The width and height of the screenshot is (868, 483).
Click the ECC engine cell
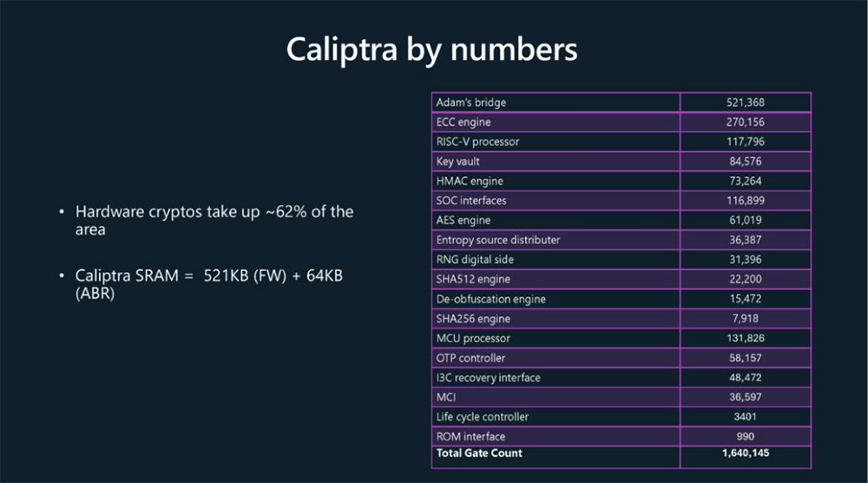point(464,122)
